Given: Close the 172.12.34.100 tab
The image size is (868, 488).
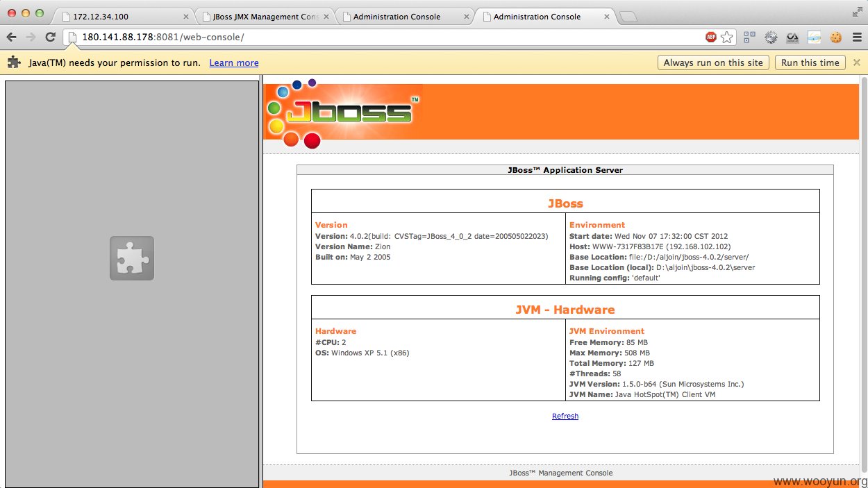Looking at the screenshot, I should pyautogui.click(x=185, y=17).
